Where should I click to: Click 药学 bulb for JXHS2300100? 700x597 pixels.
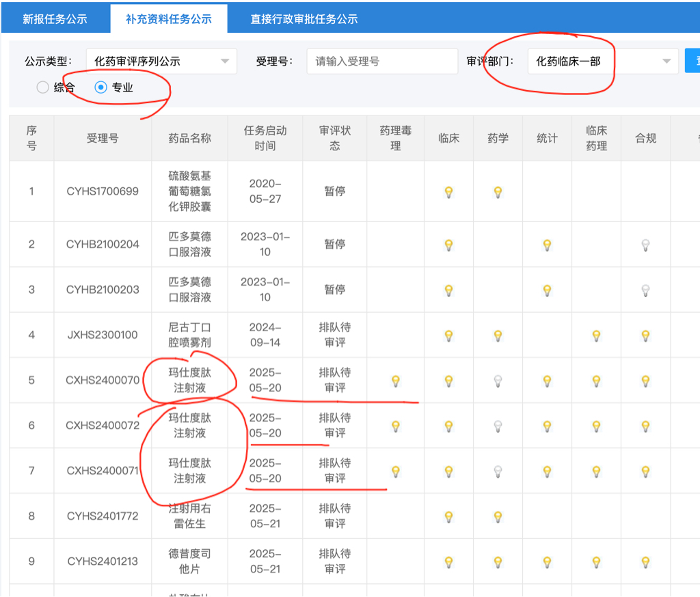point(498,335)
